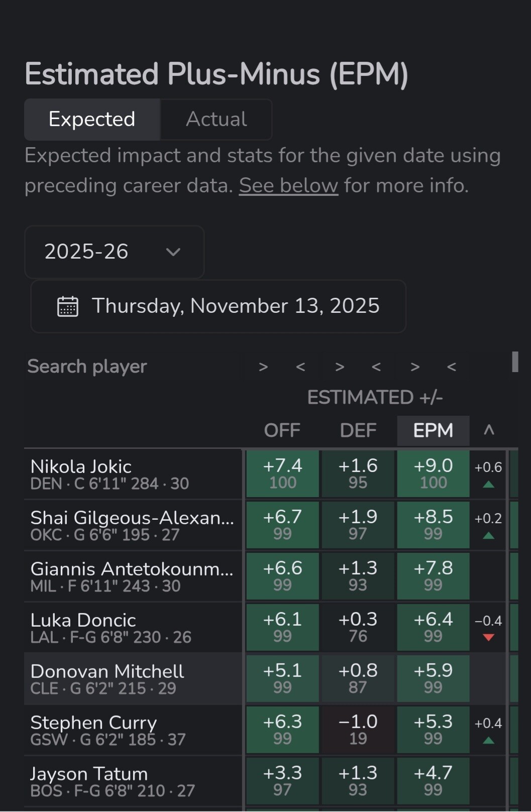This screenshot has width=531, height=812.
Task: Sort the table by the OFF column header
Action: [282, 430]
